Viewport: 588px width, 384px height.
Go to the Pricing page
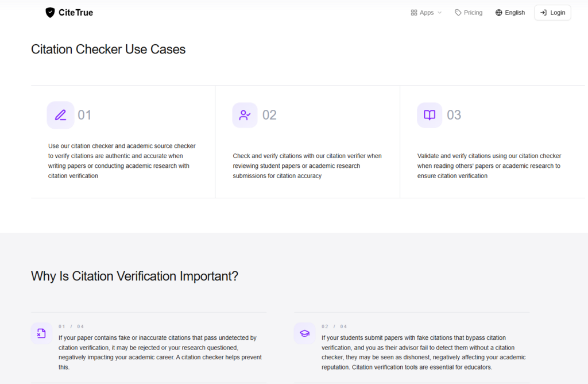[x=469, y=13]
